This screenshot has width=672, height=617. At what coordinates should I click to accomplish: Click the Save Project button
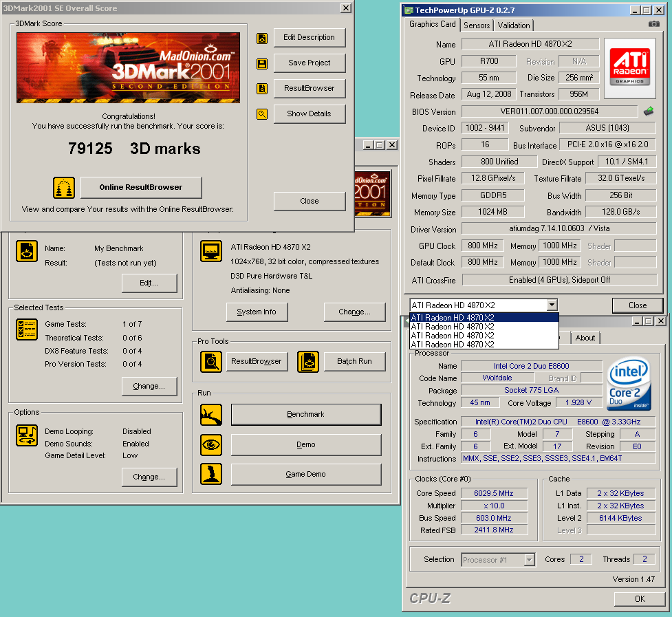point(309,63)
